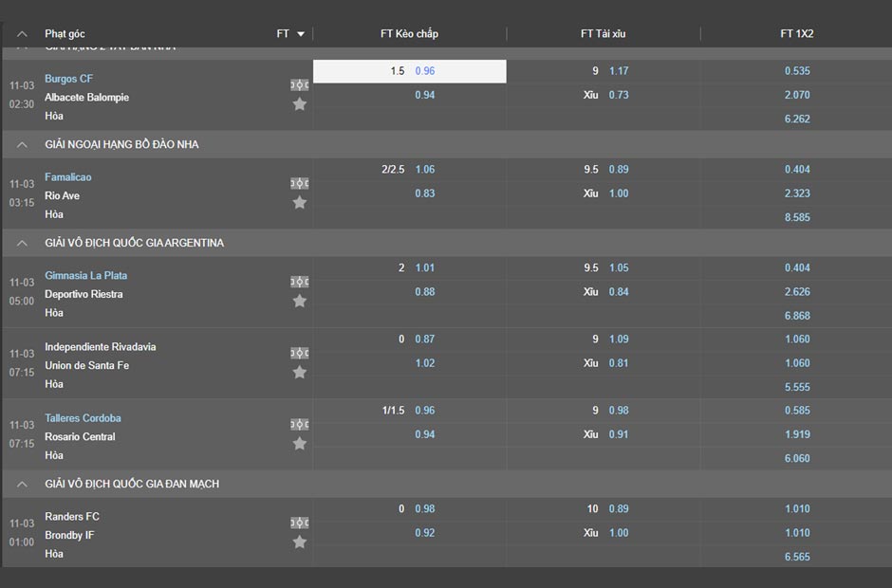Open pitch view for Randers FC match

tap(300, 523)
